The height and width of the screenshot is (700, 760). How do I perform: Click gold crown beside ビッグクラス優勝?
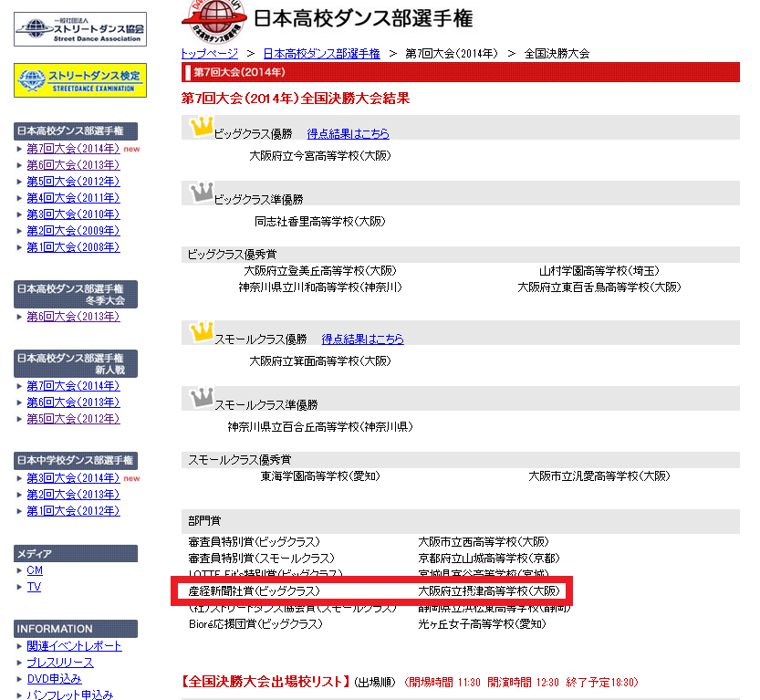[201, 126]
